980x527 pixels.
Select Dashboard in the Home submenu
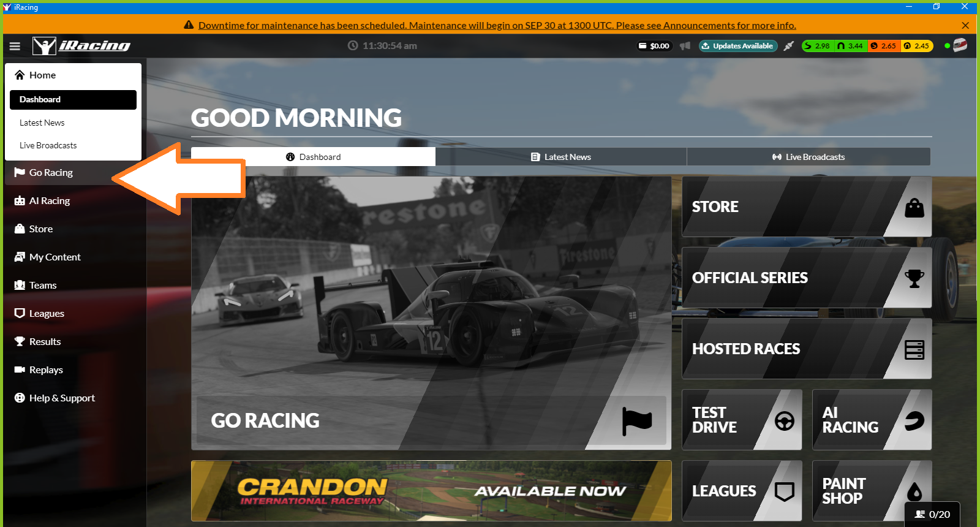tap(73, 100)
